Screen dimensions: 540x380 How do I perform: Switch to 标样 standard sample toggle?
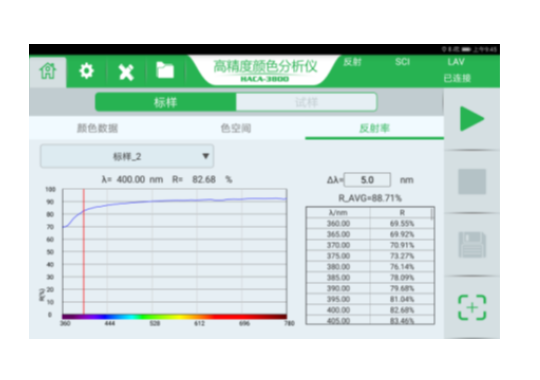pos(166,102)
